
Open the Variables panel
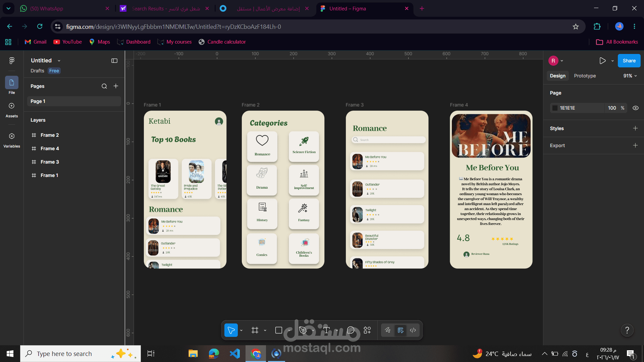click(x=12, y=140)
